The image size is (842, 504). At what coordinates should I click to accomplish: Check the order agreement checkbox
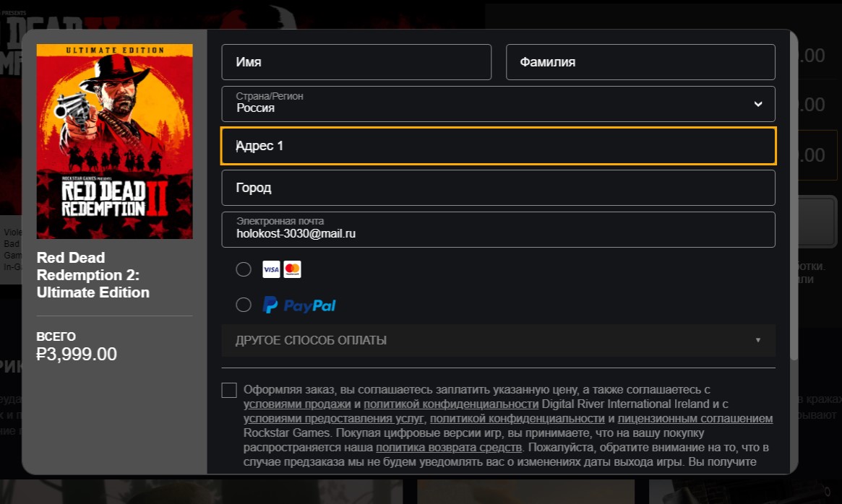(229, 391)
